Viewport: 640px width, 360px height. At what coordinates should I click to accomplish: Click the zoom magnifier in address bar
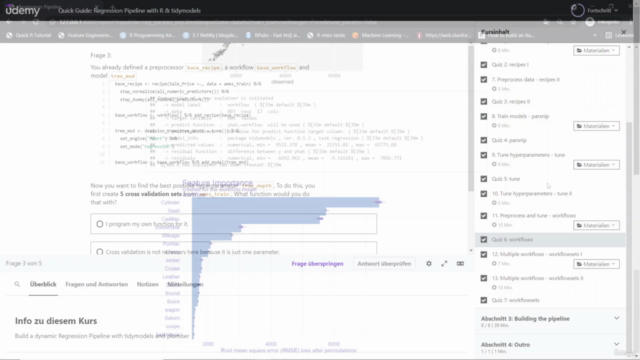click(x=560, y=22)
